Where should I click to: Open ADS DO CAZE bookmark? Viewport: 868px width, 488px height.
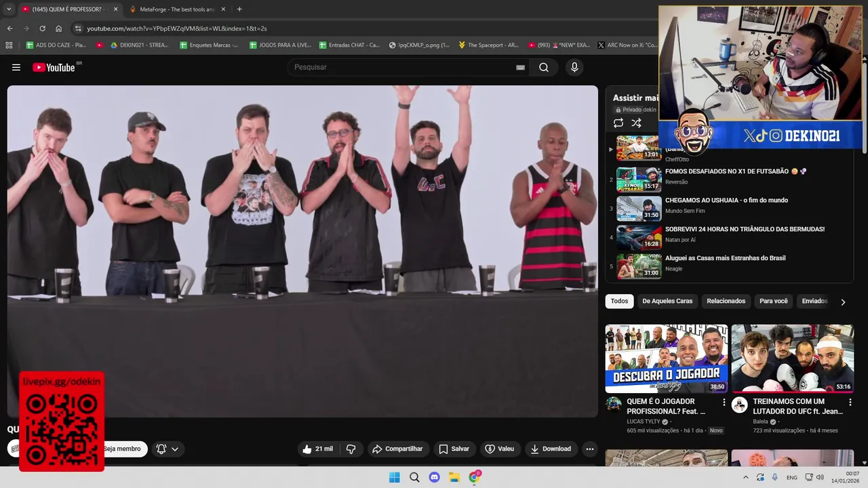56,45
